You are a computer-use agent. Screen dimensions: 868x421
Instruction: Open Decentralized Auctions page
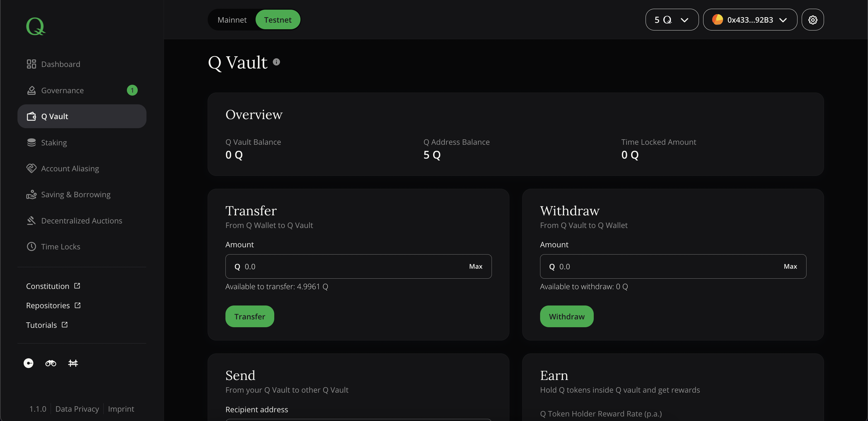tap(82, 220)
